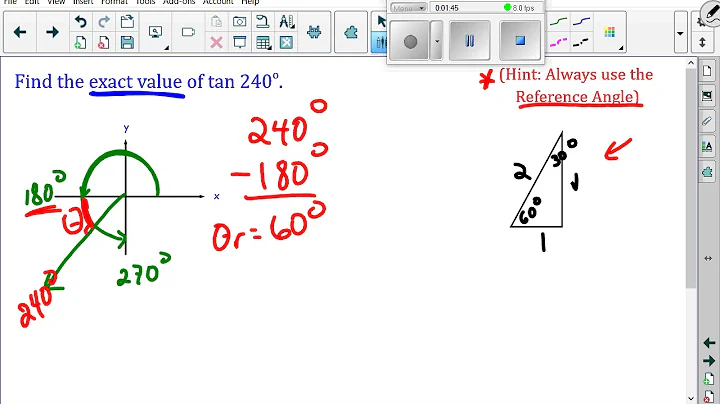Click the scroll down arrow of the page
720x404 pixels.
691,398
